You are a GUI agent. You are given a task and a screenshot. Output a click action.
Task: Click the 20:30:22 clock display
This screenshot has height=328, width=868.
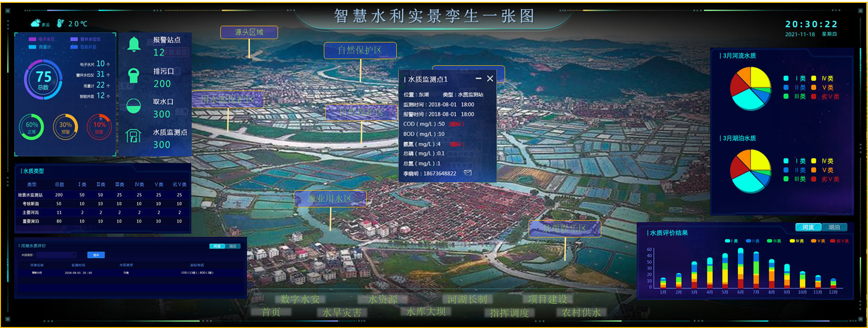812,24
